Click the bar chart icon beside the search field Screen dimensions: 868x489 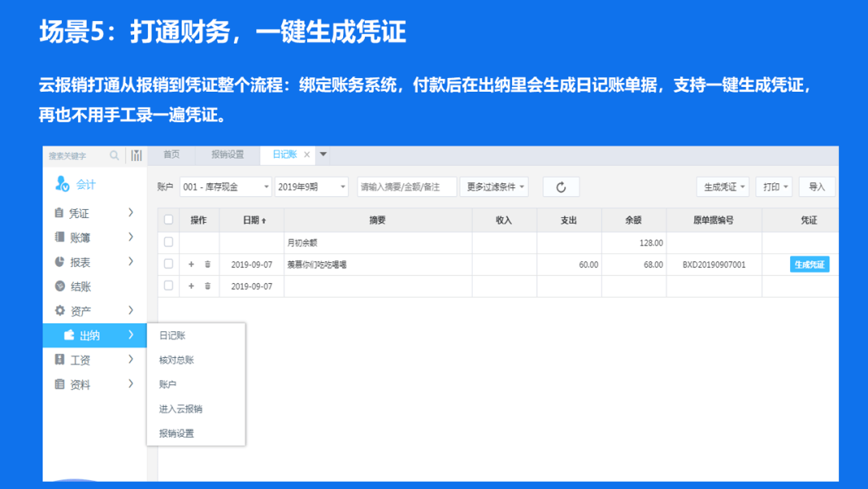pyautogui.click(x=137, y=155)
